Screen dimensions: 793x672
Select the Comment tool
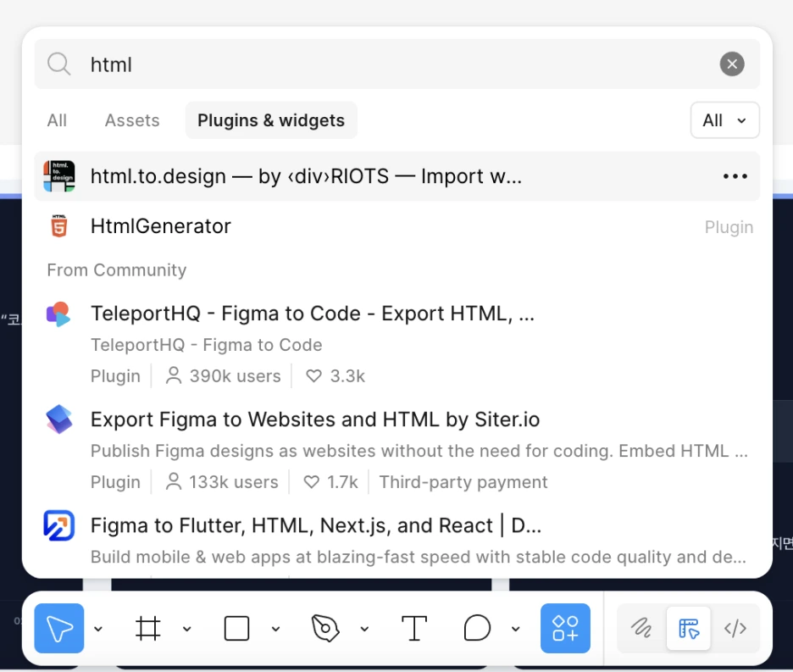click(x=478, y=628)
